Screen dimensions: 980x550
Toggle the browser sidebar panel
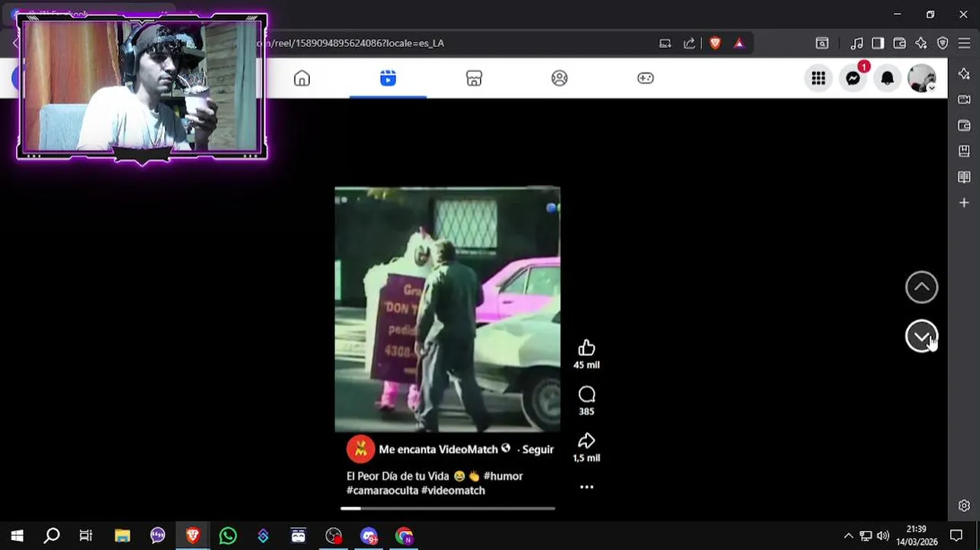point(878,44)
